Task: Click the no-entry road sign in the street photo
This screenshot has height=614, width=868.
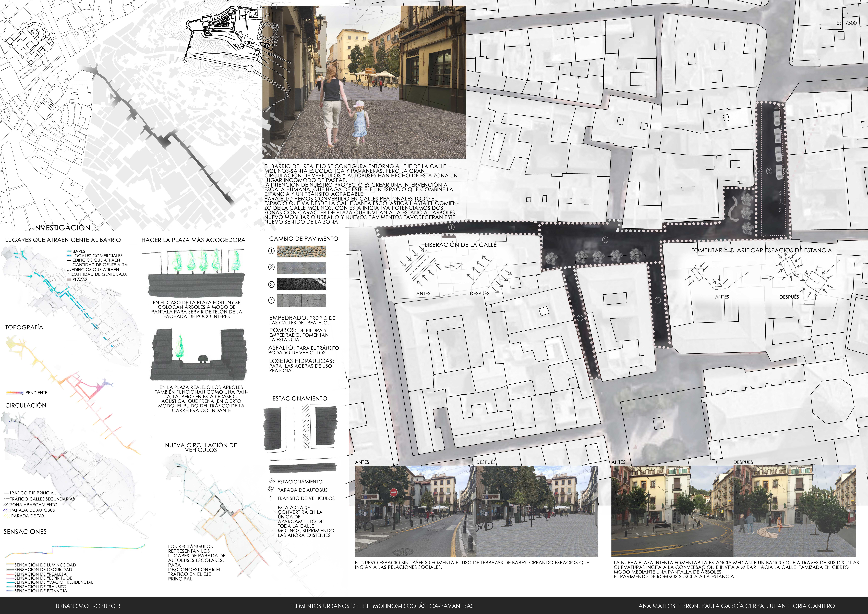Action: 394,493
